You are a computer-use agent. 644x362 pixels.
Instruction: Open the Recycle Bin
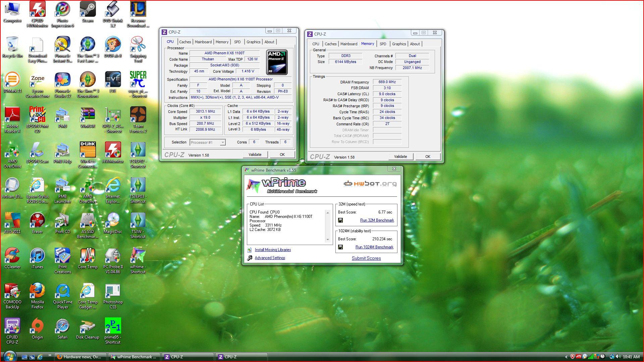point(12,47)
